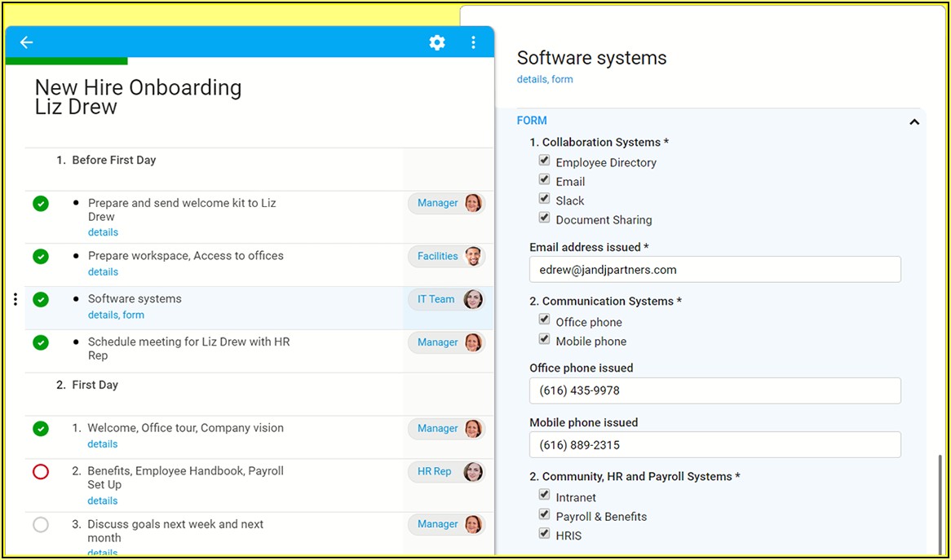Click the Facilities assignee avatar
951x560 pixels.
coord(473,257)
